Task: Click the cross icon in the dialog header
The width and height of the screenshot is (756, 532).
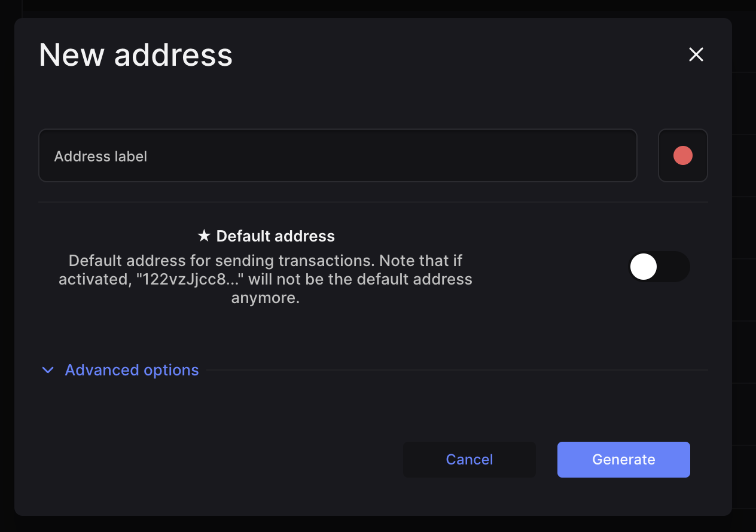Action: [x=696, y=54]
